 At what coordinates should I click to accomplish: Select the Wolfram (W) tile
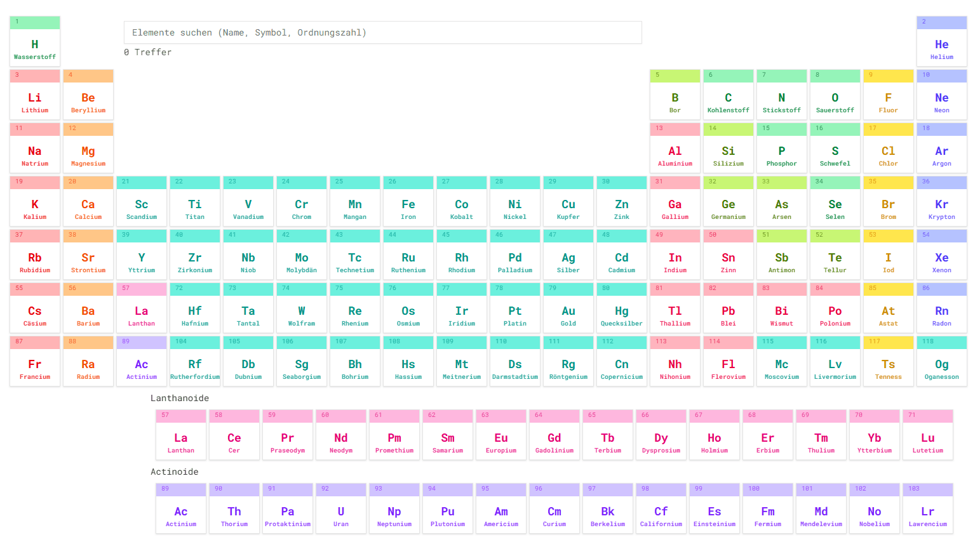point(302,308)
